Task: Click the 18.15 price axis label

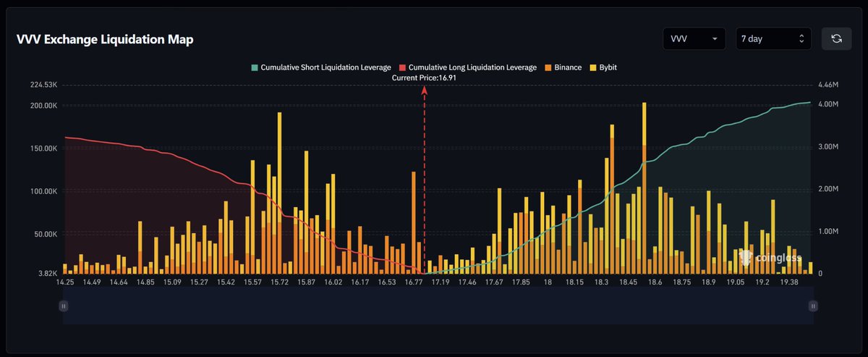Action: 575,282
